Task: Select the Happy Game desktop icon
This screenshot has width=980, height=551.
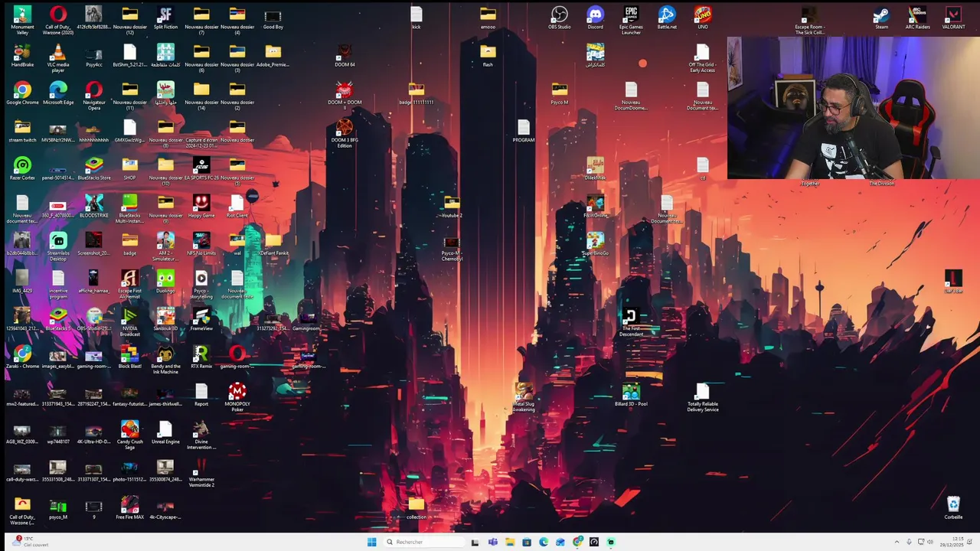Action: (x=201, y=206)
